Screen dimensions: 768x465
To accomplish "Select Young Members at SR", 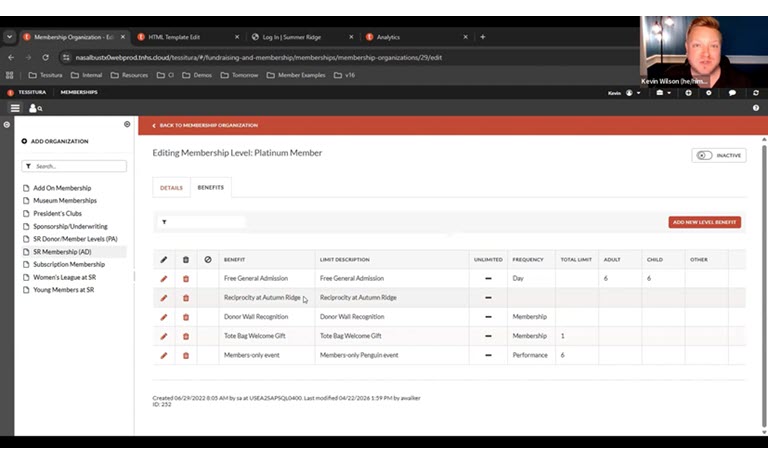I will [x=63, y=290].
